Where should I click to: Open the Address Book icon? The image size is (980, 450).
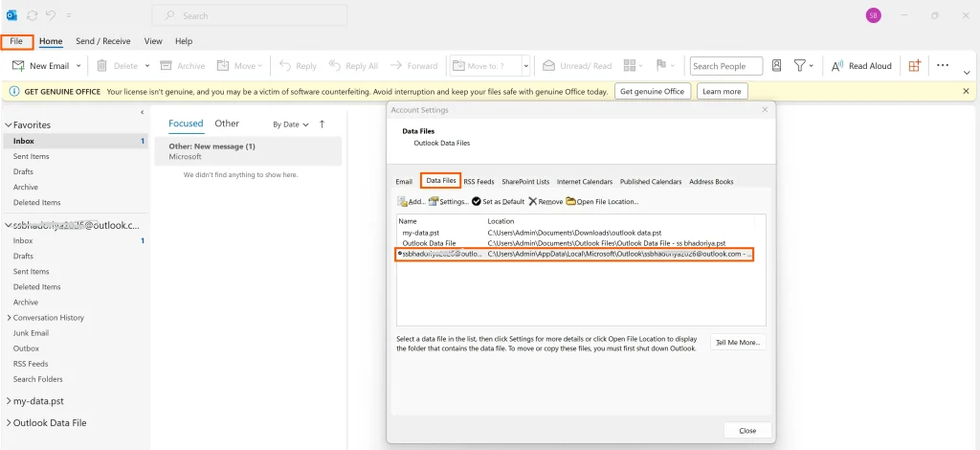776,66
